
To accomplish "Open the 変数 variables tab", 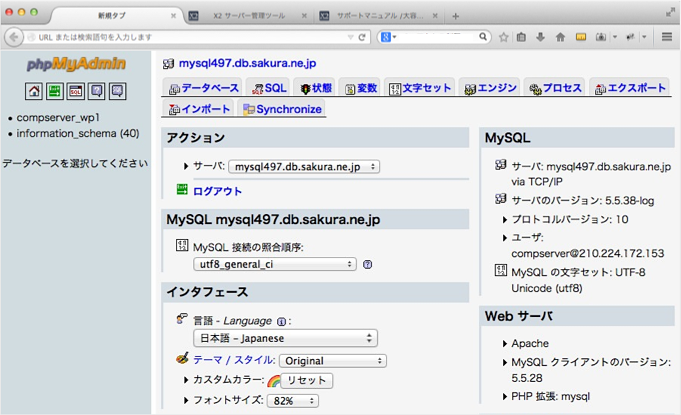I will click(x=361, y=88).
